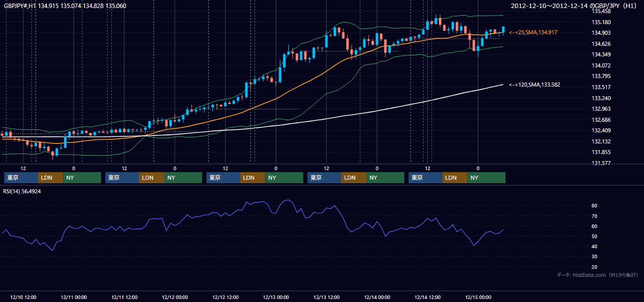This screenshot has width=644, height=302.
Task: Select the 12/10 12:00 time axis label
Action: (x=23, y=297)
